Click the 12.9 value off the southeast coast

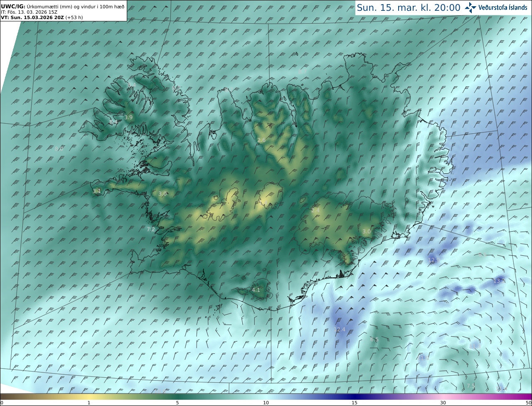[x=434, y=260]
